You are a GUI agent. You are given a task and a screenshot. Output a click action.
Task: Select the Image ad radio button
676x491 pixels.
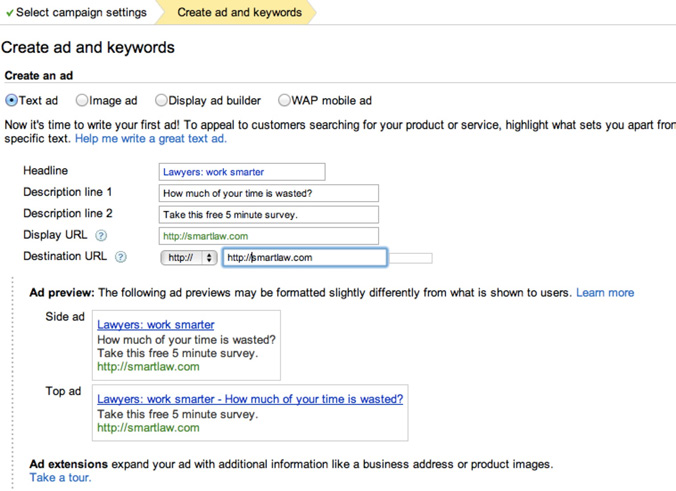pos(83,100)
